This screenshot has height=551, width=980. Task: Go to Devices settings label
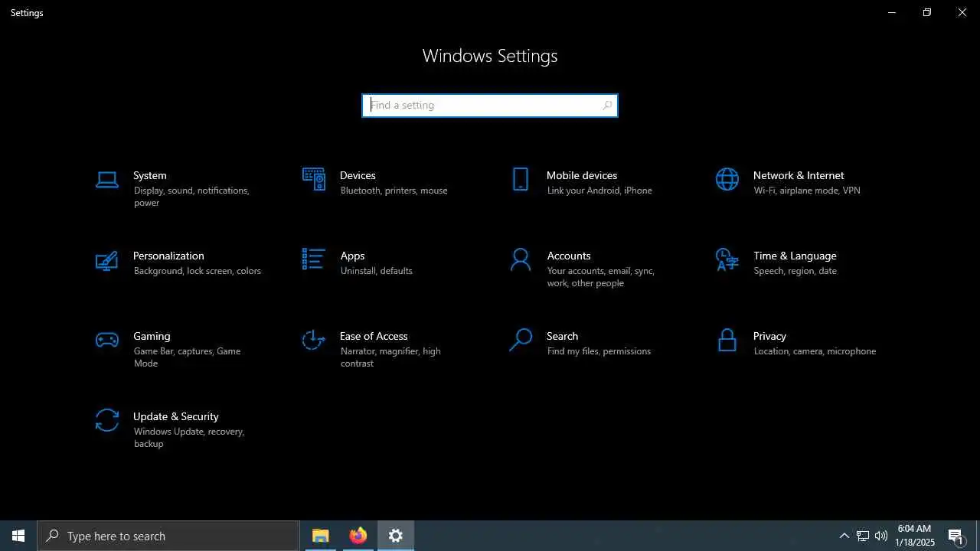point(358,175)
